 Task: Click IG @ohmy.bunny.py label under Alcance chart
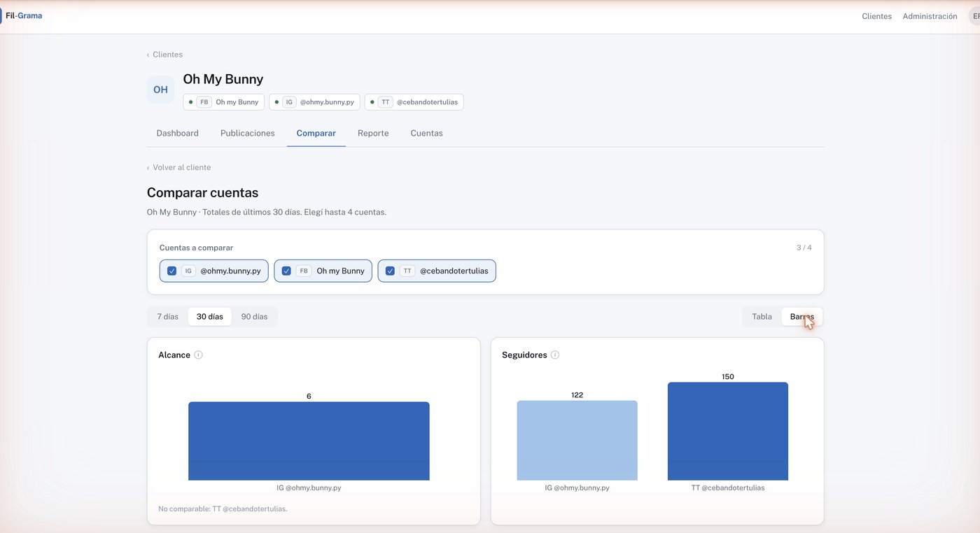click(309, 488)
